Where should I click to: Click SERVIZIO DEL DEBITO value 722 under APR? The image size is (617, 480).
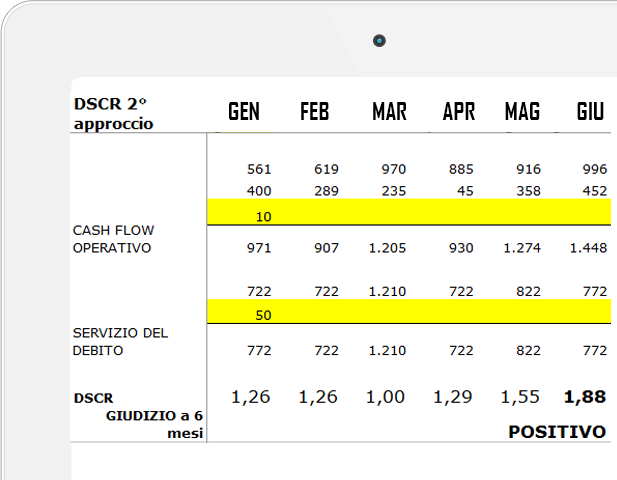pyautogui.click(x=461, y=350)
